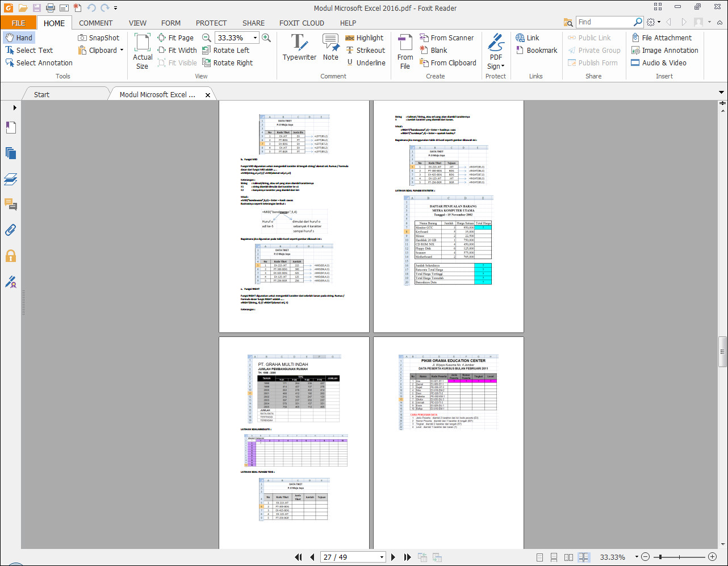Viewport: 728px width, 566px height.
Task: Open the quick access toolbar customize arrow
Action: (116, 8)
